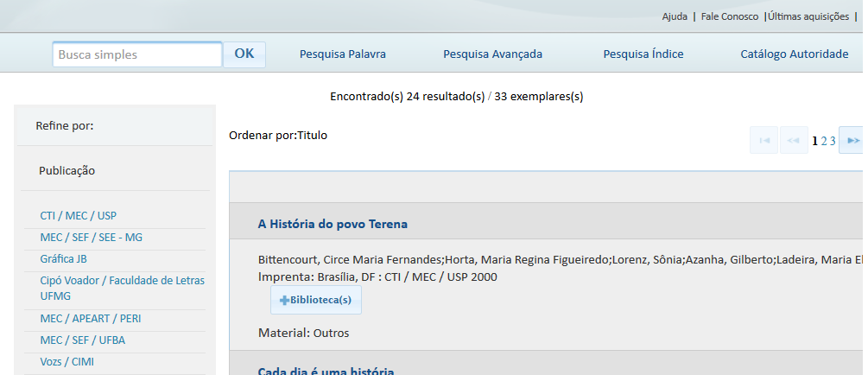Screen dimensions: 868x375
Task: Filter by CTI / MEC / USP publisher
Action: point(78,215)
